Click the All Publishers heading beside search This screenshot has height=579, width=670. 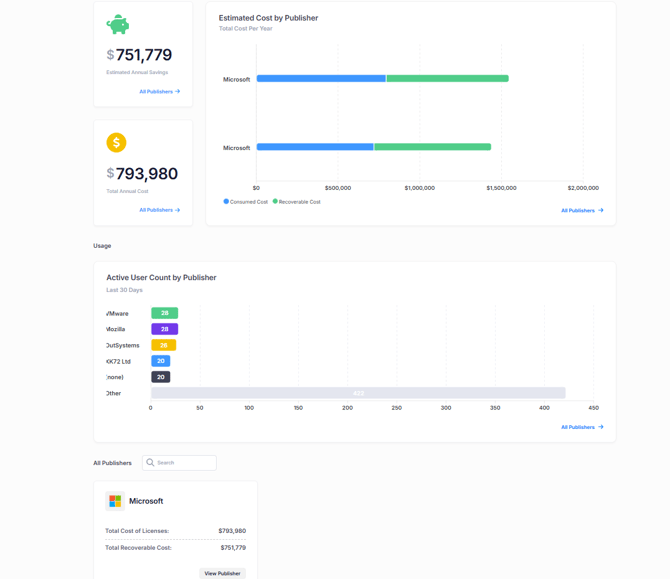pos(112,463)
